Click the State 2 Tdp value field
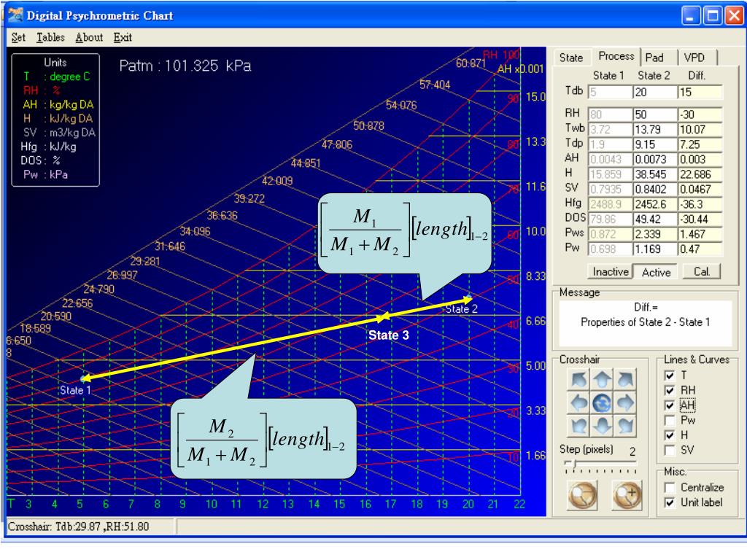This screenshot has width=747, height=560. [655, 145]
